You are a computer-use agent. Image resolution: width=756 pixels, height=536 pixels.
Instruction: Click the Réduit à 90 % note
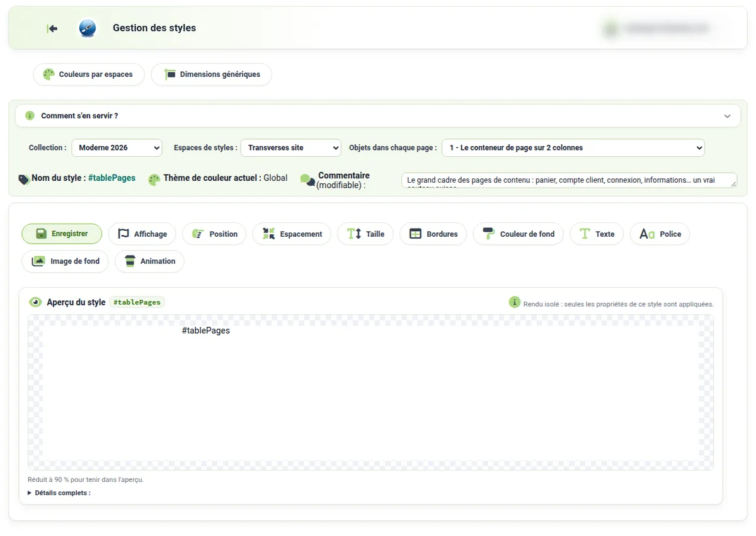(86, 480)
